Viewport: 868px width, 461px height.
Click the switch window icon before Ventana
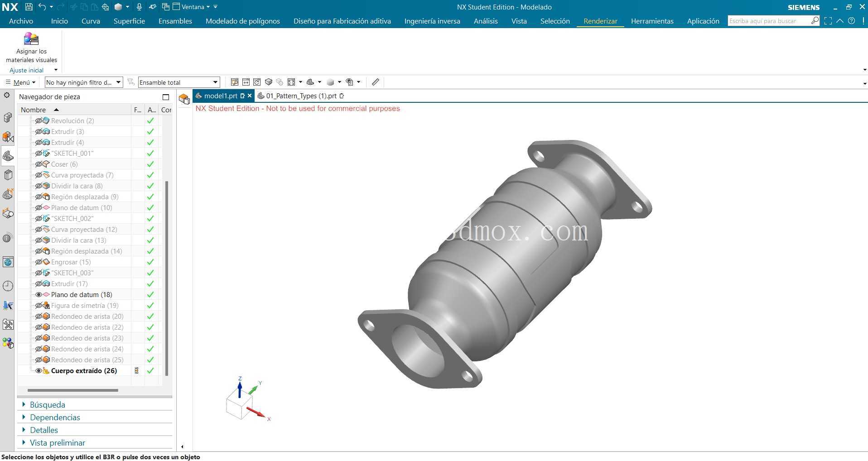coord(166,7)
